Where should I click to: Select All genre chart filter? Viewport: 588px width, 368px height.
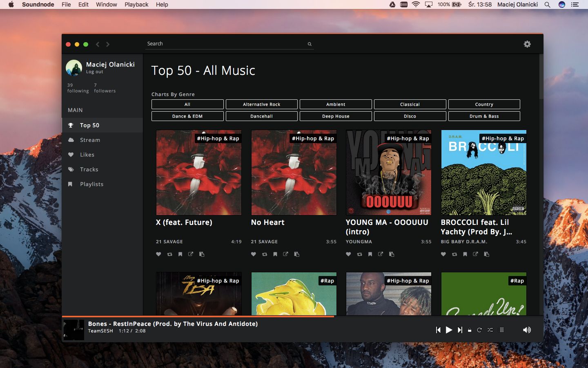click(x=187, y=104)
